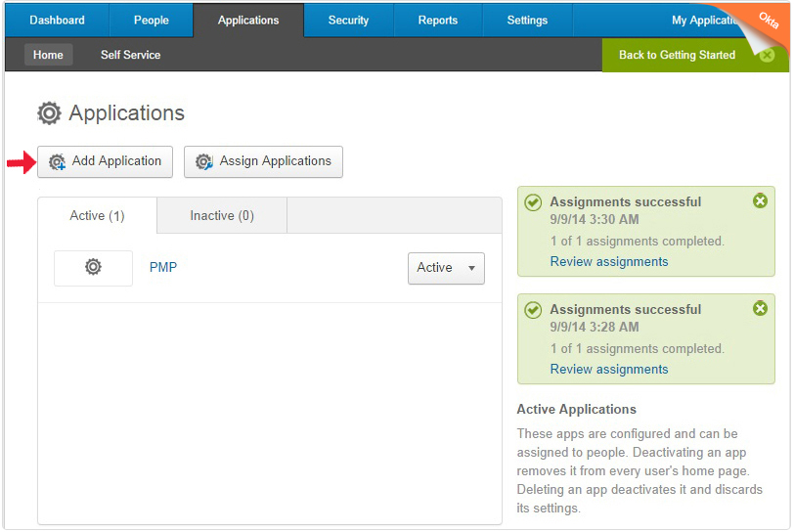
Task: Open the Active status dropdown for PMP
Action: click(x=446, y=268)
